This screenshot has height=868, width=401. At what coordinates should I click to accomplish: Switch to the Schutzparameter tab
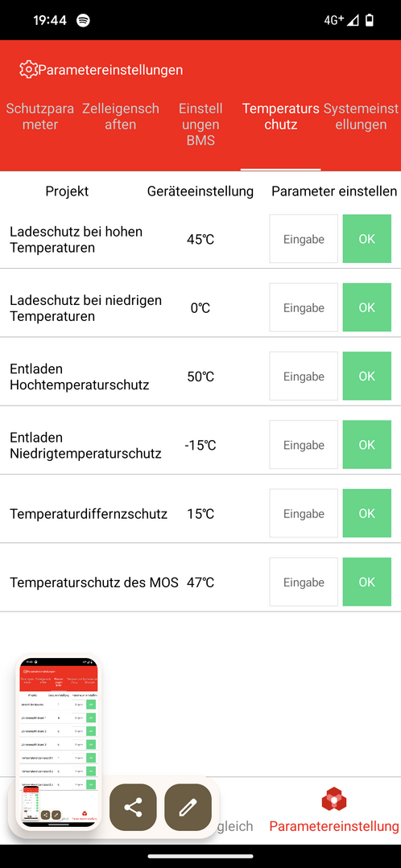click(40, 117)
